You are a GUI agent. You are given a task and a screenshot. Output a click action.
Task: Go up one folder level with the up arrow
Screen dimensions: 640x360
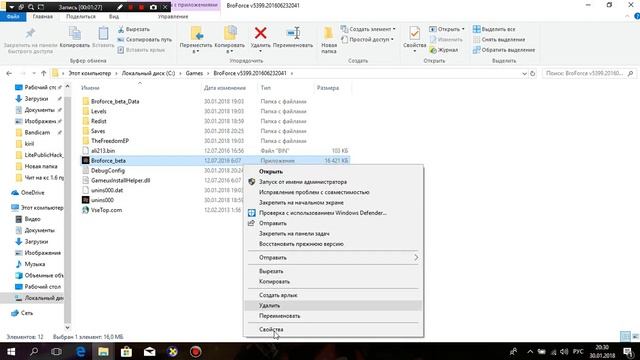point(44,73)
